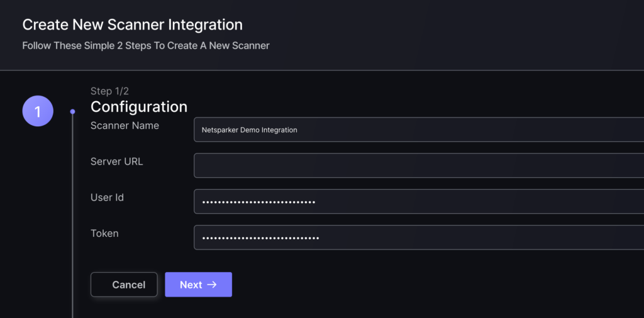The image size is (644, 318).
Task: Click the Create New Scanner Integration title
Action: 132,25
